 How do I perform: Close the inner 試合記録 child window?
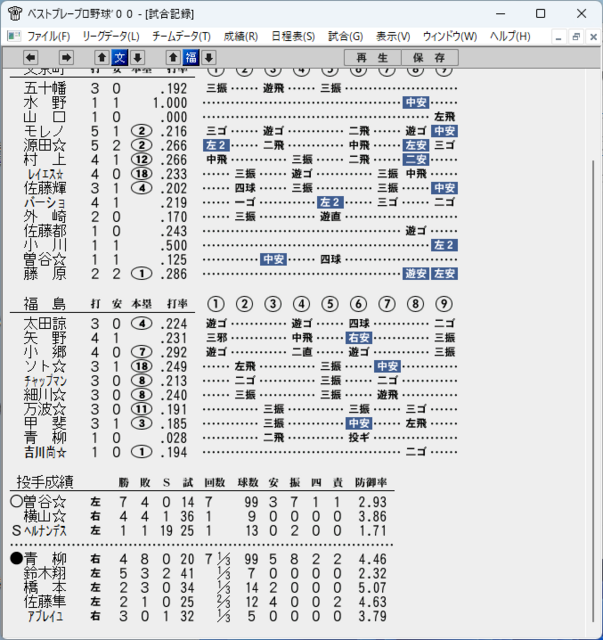(x=593, y=37)
